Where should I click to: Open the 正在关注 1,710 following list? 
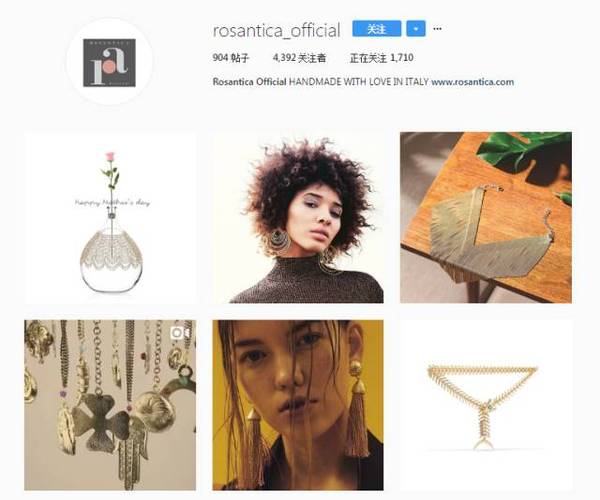(x=382, y=58)
